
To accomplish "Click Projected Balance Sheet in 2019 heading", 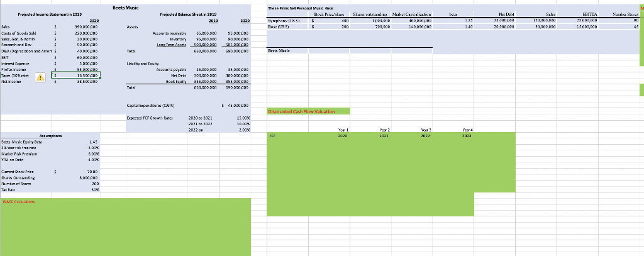I will click(x=189, y=14).
